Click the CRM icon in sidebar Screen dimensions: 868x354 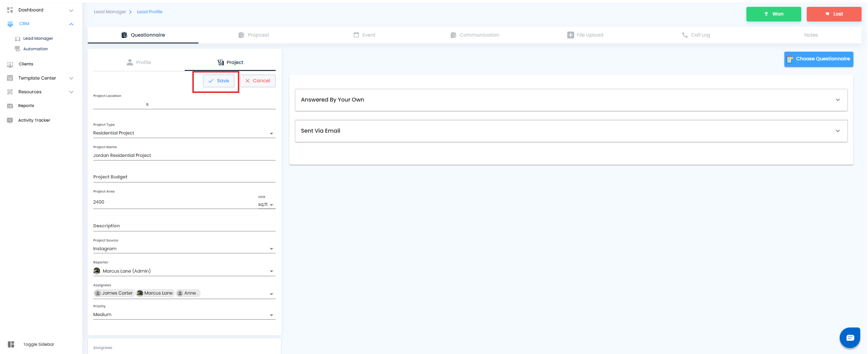click(x=10, y=24)
